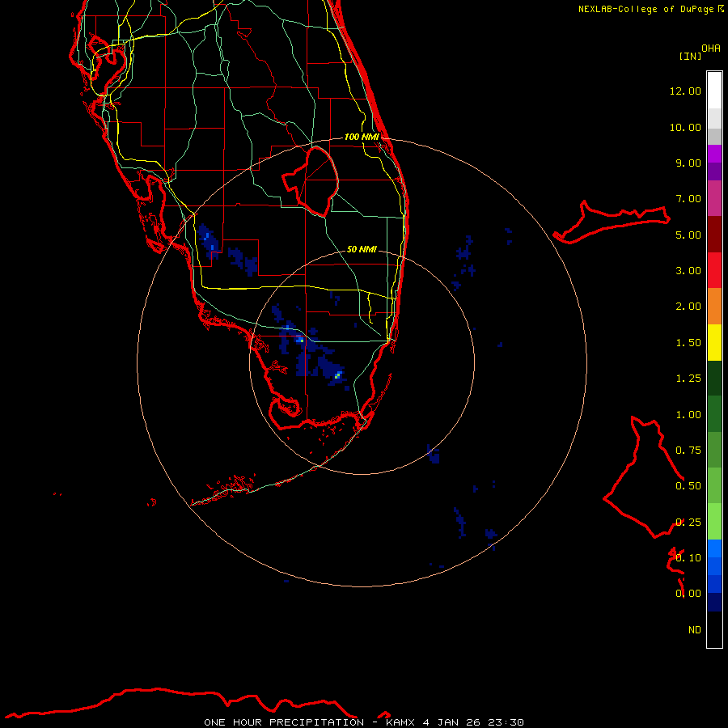Select the pale green swatch next to 0.25
The height and width of the screenshot is (728, 728).
coord(714,522)
